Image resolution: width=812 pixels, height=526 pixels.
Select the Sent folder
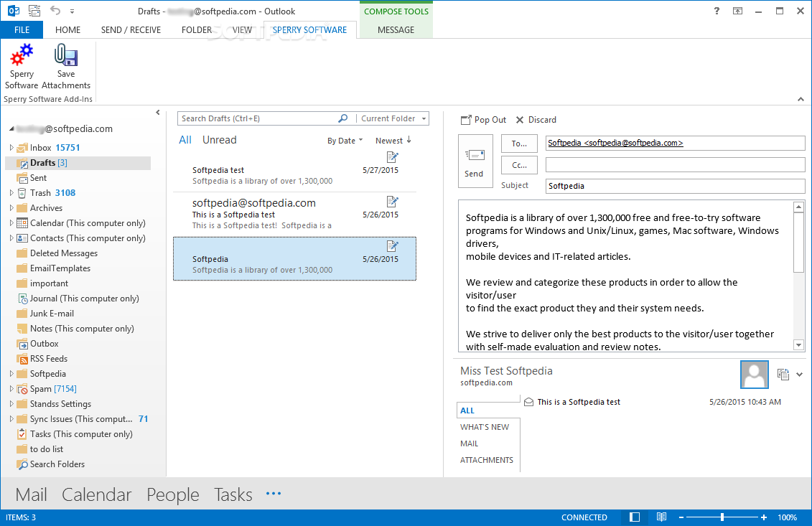[38, 177]
